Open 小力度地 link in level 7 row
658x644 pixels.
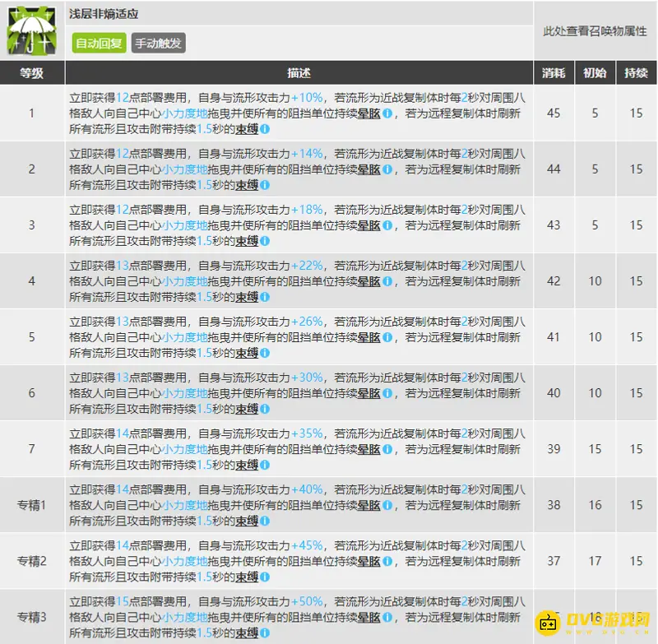(x=184, y=449)
